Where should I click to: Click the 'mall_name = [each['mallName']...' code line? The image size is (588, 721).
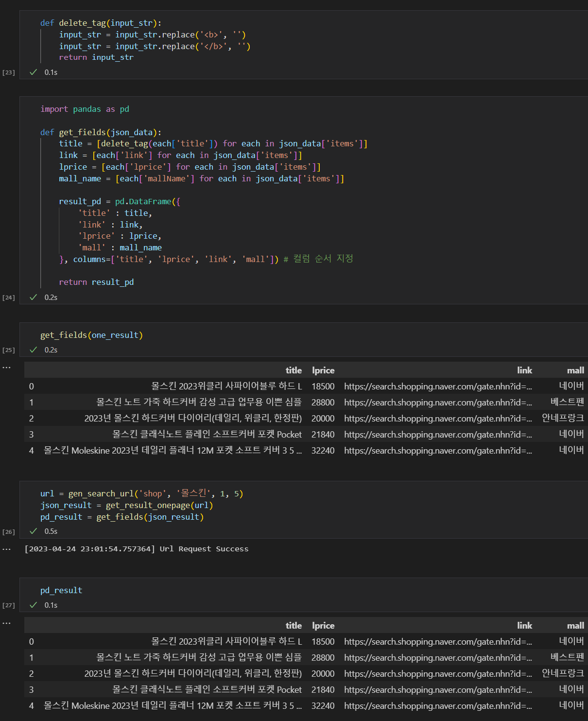[x=202, y=178]
